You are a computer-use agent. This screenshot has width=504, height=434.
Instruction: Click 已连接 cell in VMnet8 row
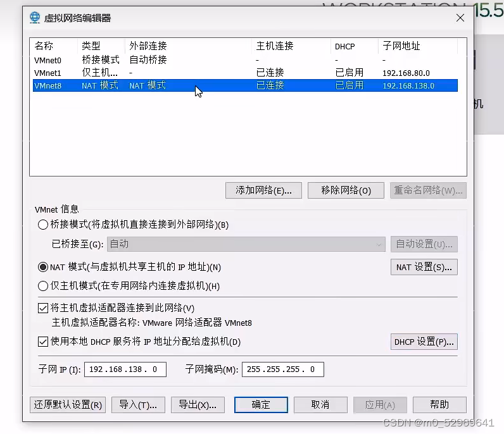[270, 85]
